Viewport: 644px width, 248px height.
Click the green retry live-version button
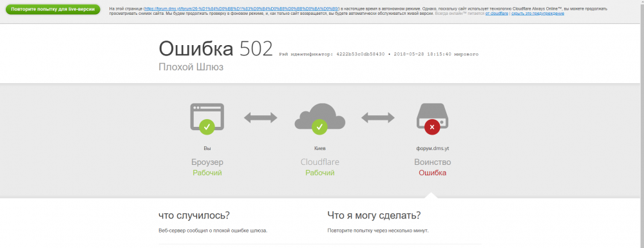pyautogui.click(x=53, y=10)
